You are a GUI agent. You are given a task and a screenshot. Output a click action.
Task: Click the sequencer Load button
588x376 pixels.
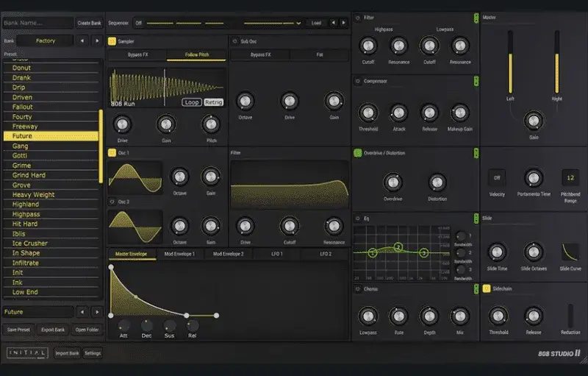tap(316, 23)
